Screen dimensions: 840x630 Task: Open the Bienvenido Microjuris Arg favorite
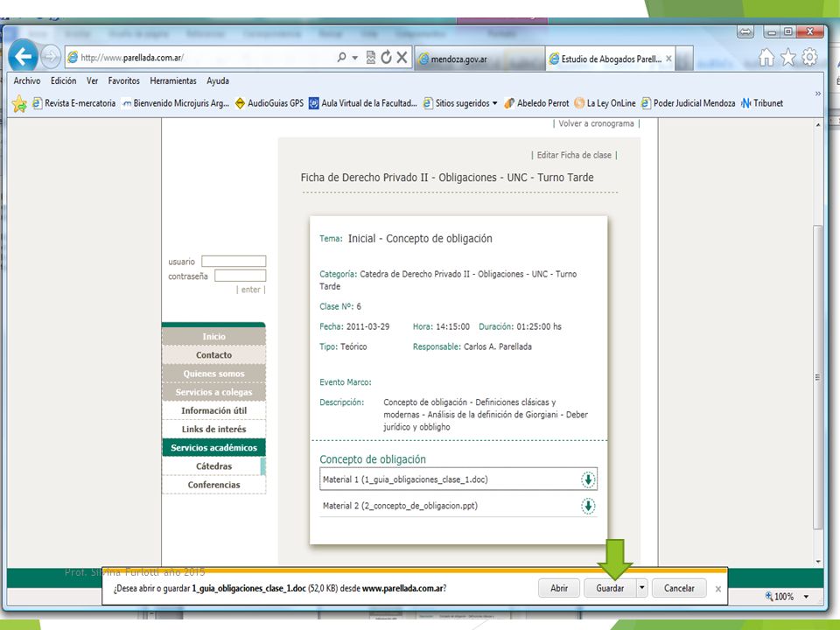(x=175, y=103)
